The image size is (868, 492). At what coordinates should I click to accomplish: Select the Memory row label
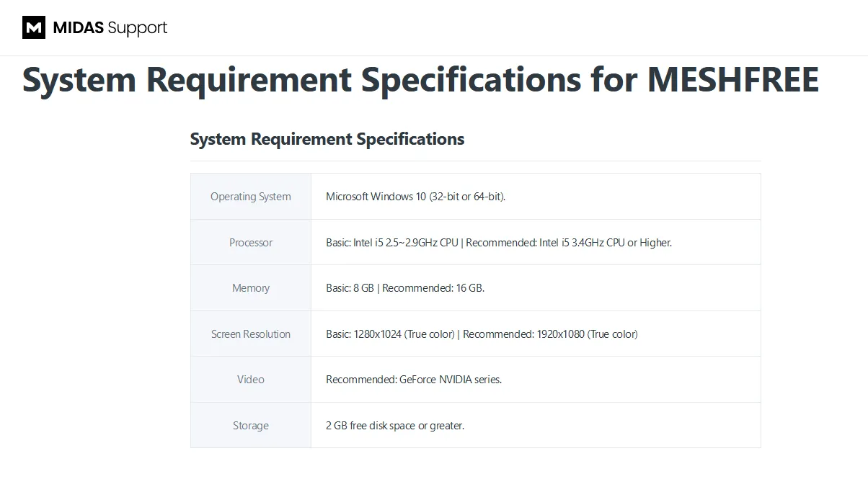coord(251,288)
